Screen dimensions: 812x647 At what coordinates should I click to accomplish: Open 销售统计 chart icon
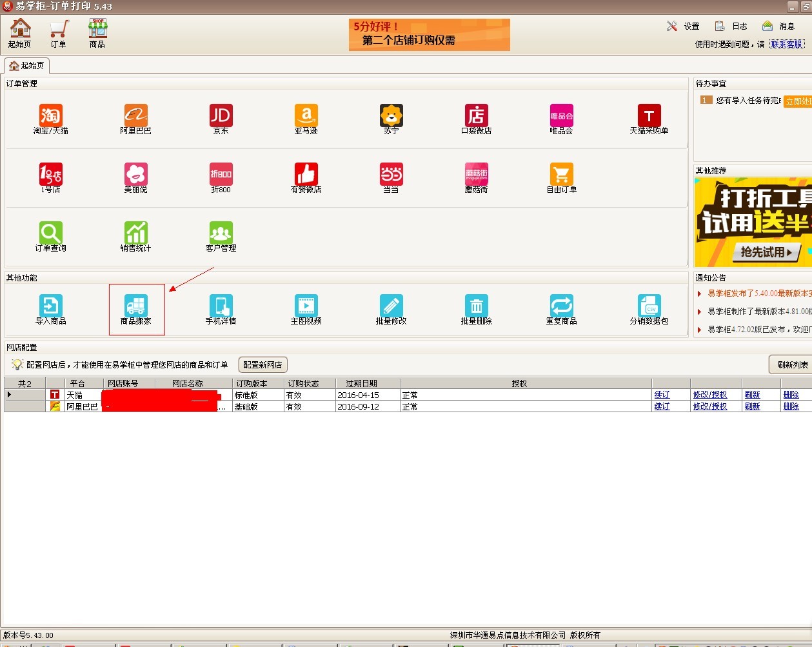(x=136, y=237)
